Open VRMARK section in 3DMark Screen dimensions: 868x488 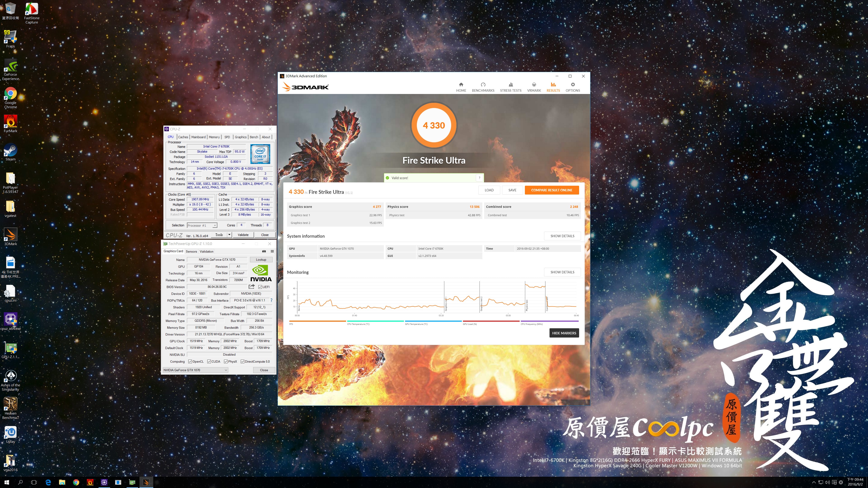click(x=534, y=87)
